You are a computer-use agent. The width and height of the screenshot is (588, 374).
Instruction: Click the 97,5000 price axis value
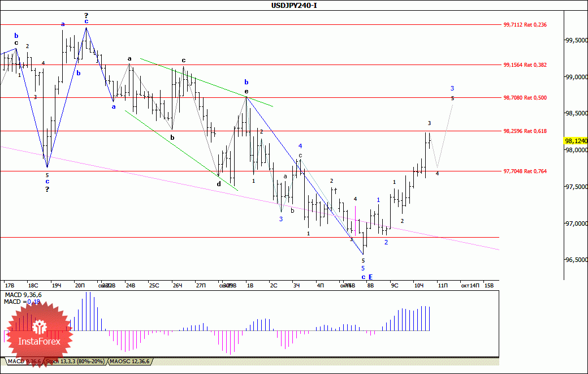point(576,187)
